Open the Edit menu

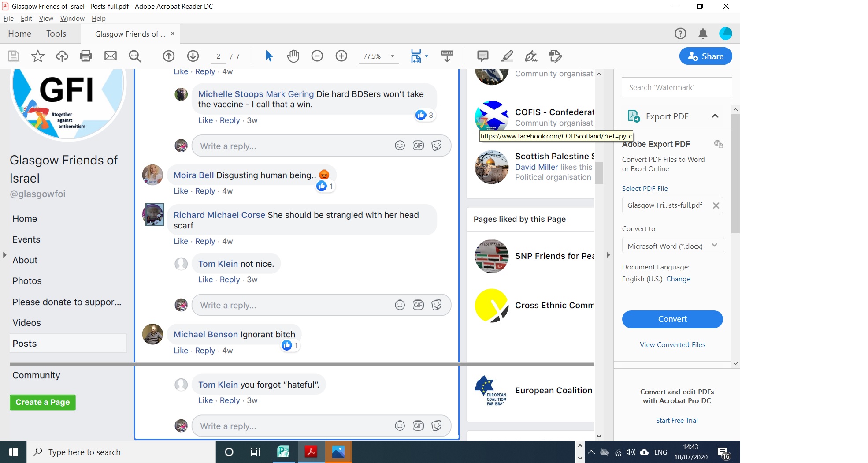[26, 19]
